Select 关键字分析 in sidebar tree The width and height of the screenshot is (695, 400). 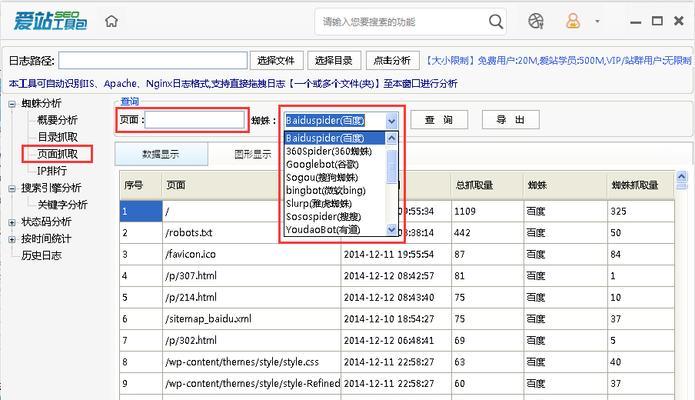coord(62,204)
